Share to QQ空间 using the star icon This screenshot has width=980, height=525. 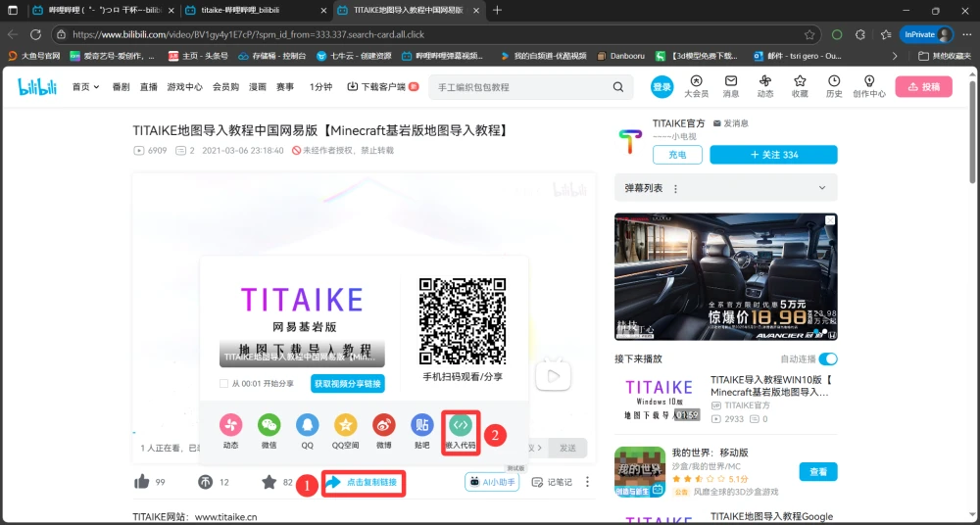(x=345, y=425)
